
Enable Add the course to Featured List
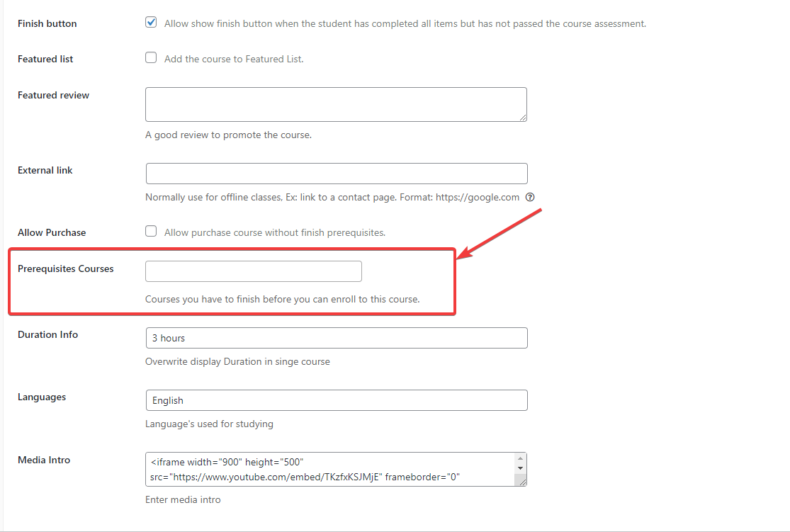point(151,57)
